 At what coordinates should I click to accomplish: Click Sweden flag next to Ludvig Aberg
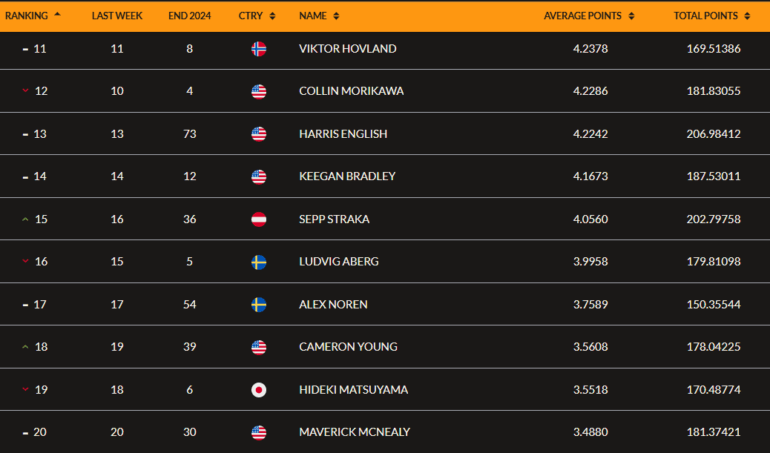[x=259, y=262]
